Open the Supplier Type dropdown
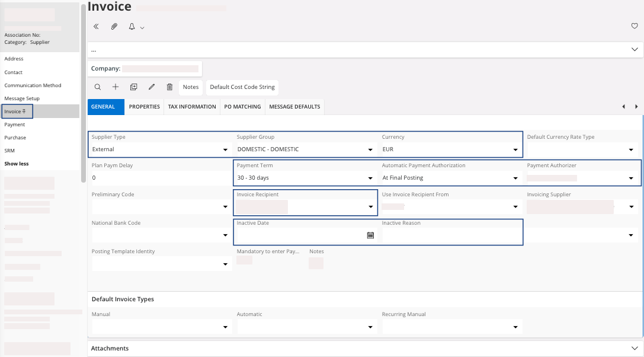Image resolution: width=644 pixels, height=357 pixels. (225, 149)
